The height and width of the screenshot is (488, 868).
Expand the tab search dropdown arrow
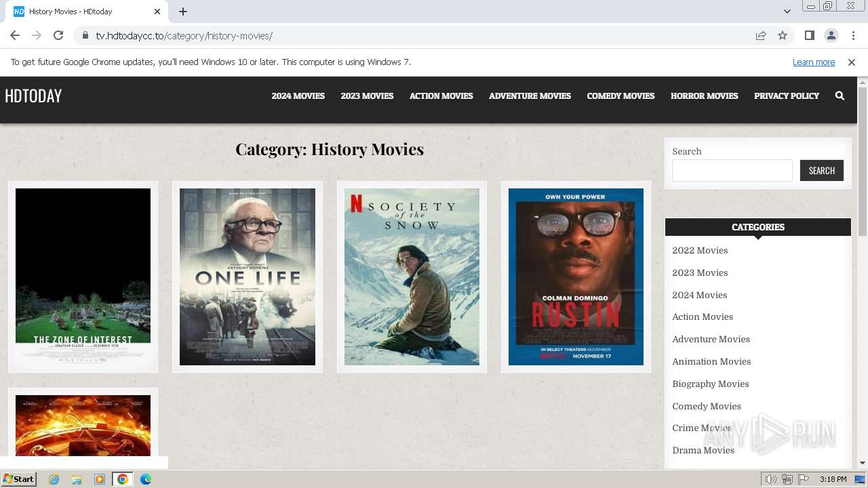pyautogui.click(x=787, y=12)
